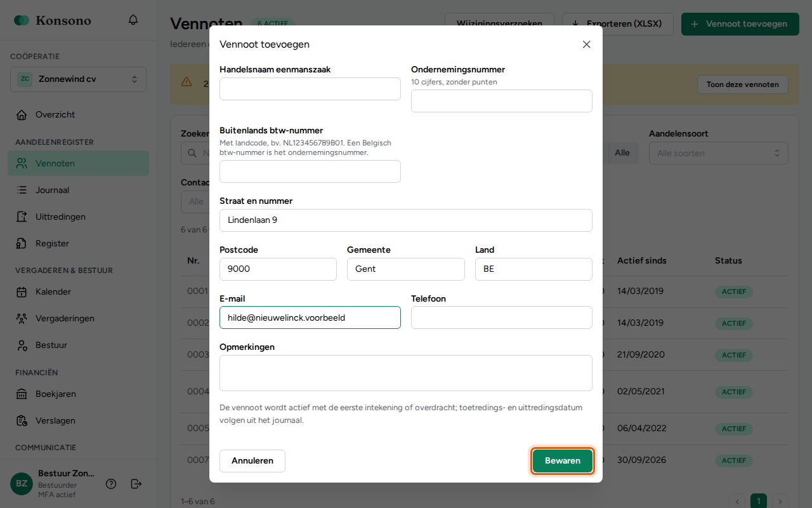The width and height of the screenshot is (812, 508).
Task: Expand the Aandelensoort 'Alle soorten' dropdown
Action: [719, 153]
